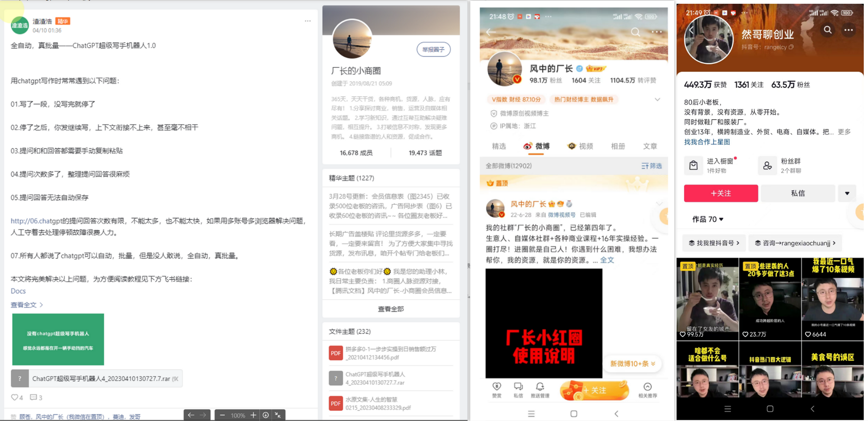This screenshot has width=868, height=421.
Task: Open 找我搜抖音号 chip
Action: click(714, 243)
